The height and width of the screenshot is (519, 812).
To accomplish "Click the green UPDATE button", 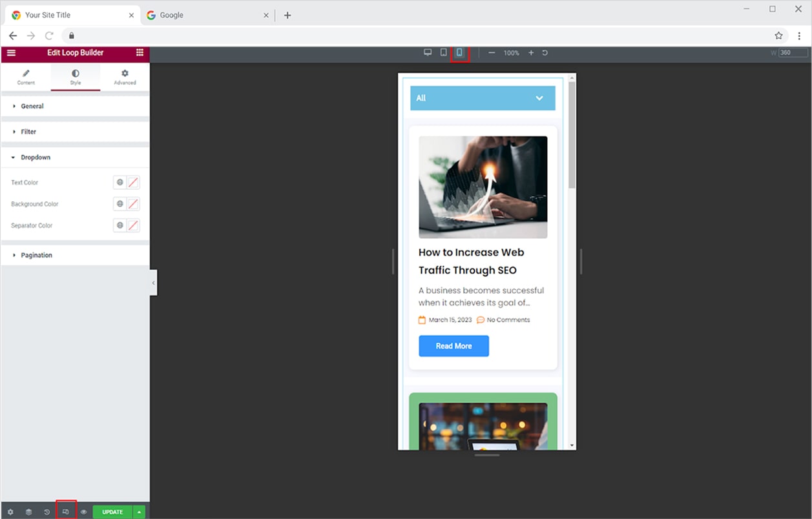I will click(x=112, y=512).
